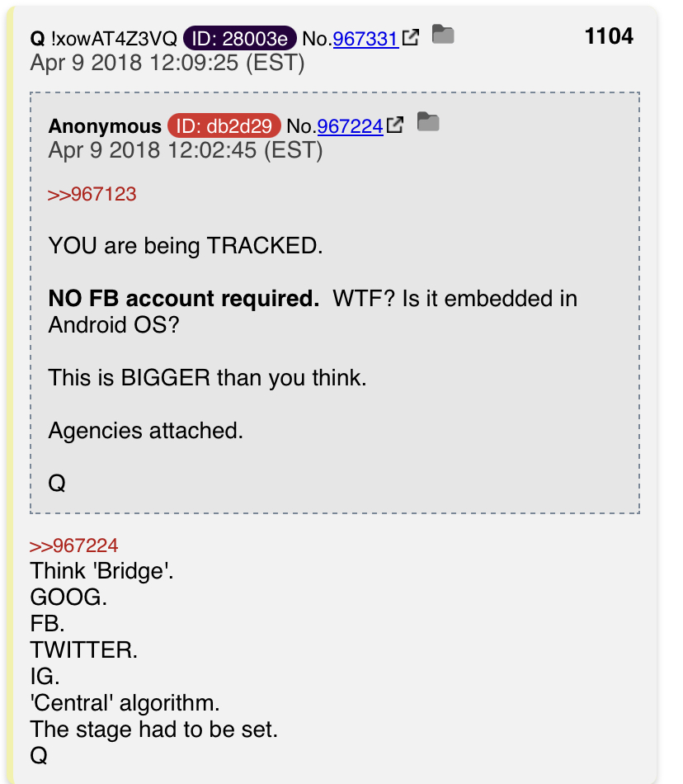This screenshot has height=784, width=683.
Task: Open post number link 967331
Action: click(365, 39)
